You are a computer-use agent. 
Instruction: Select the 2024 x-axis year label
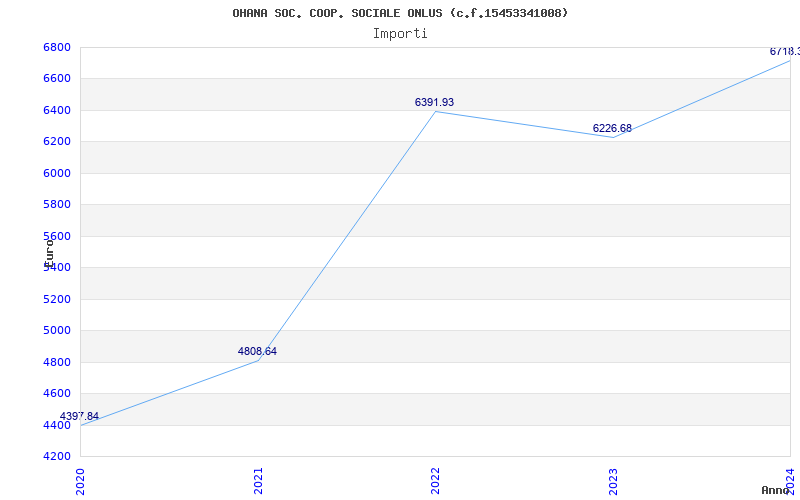790,481
